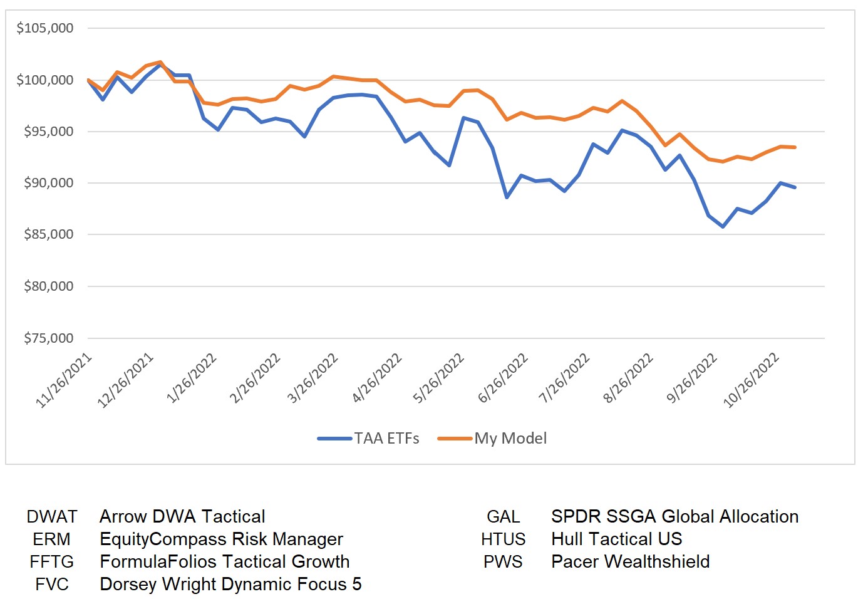The image size is (868, 599).
Task: Click the orange My Model legend line marker
Action: click(x=455, y=439)
